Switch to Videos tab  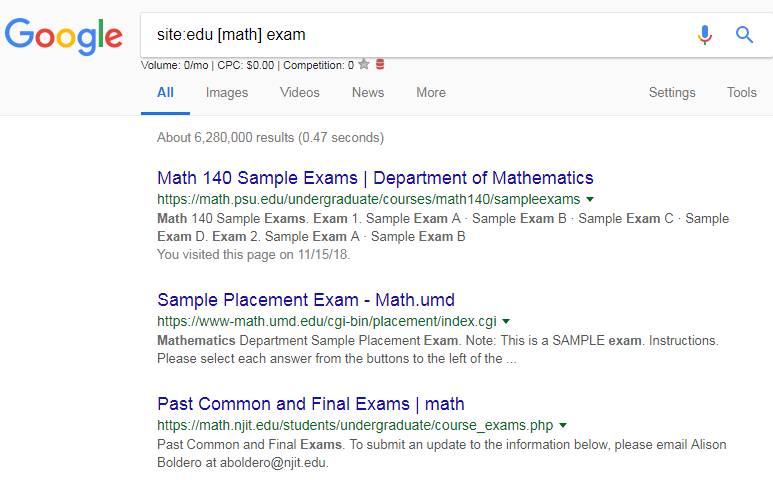point(300,93)
